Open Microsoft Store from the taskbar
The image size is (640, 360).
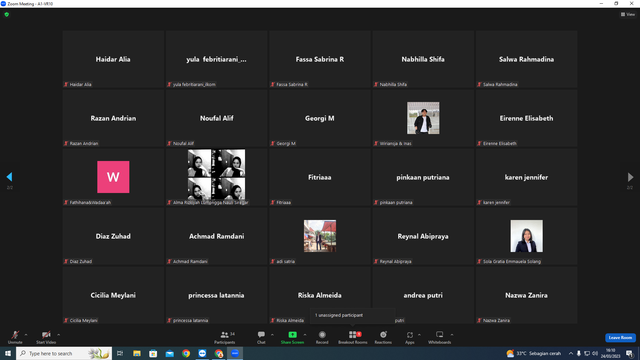point(153,353)
